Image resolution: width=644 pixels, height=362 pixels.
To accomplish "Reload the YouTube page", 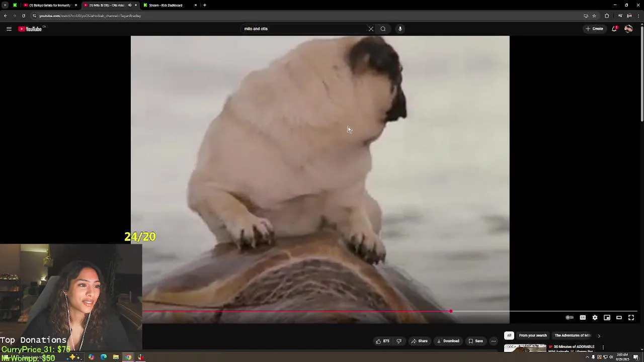I will (23, 16).
